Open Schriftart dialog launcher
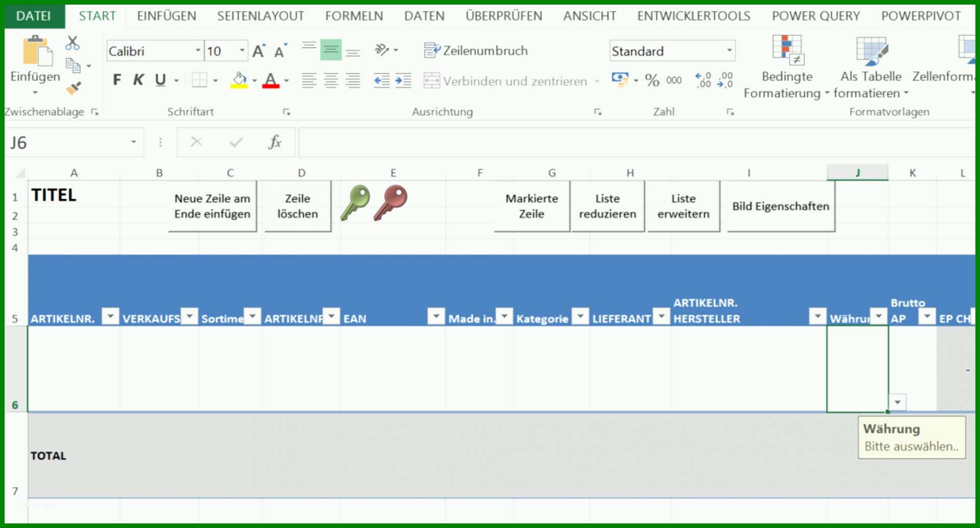Screen dimensions: 980x528 (286, 112)
